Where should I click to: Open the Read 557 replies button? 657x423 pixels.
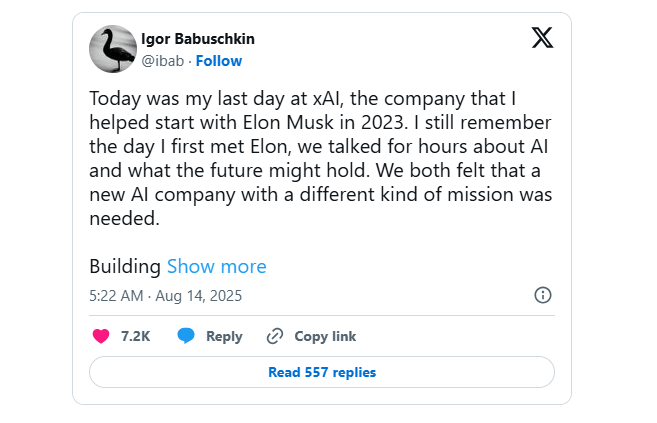321,372
